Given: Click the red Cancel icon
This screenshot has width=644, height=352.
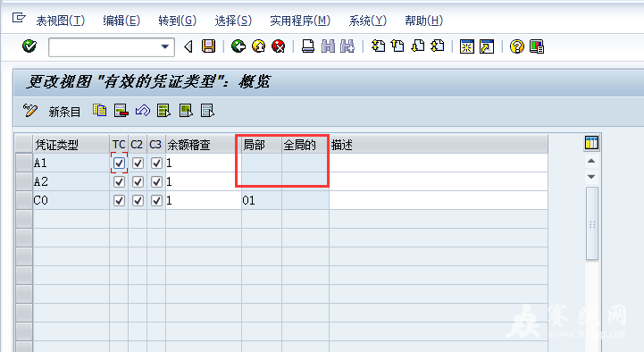Looking at the screenshot, I should point(278,46).
